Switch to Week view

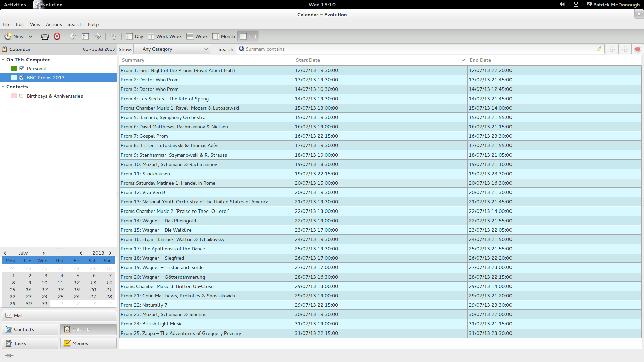click(x=197, y=36)
